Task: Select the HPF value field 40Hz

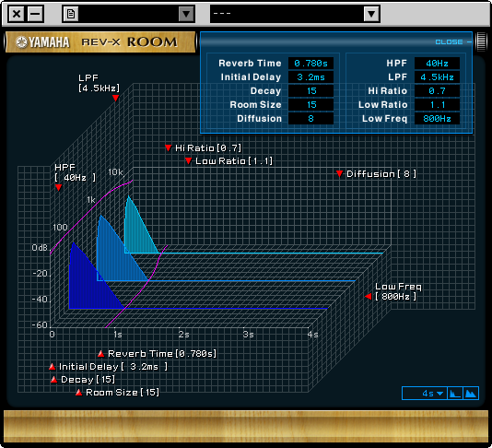Action: [437, 64]
